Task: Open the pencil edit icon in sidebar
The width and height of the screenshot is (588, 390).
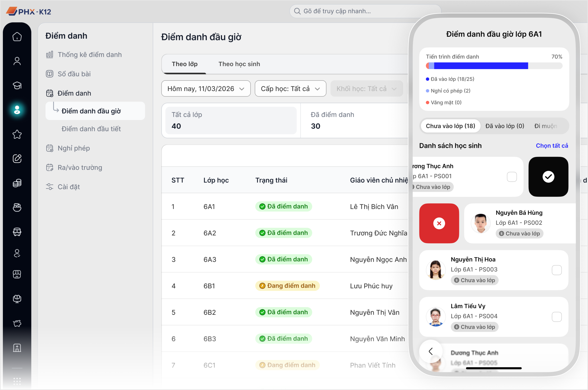Action: point(17,158)
